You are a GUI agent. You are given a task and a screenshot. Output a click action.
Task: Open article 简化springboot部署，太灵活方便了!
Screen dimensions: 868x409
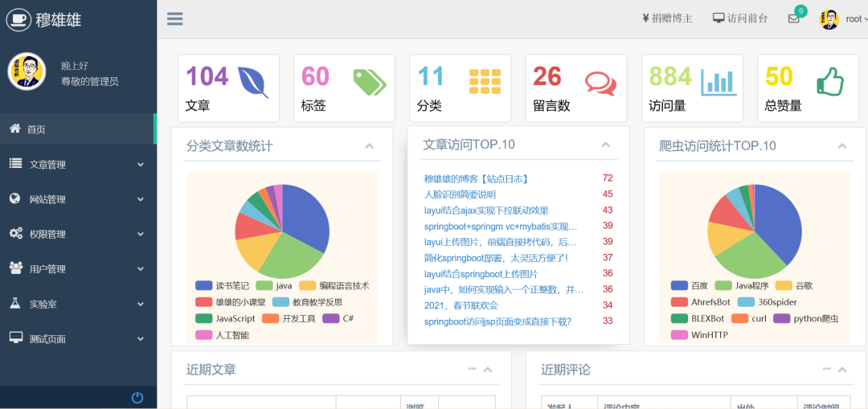[x=496, y=258]
